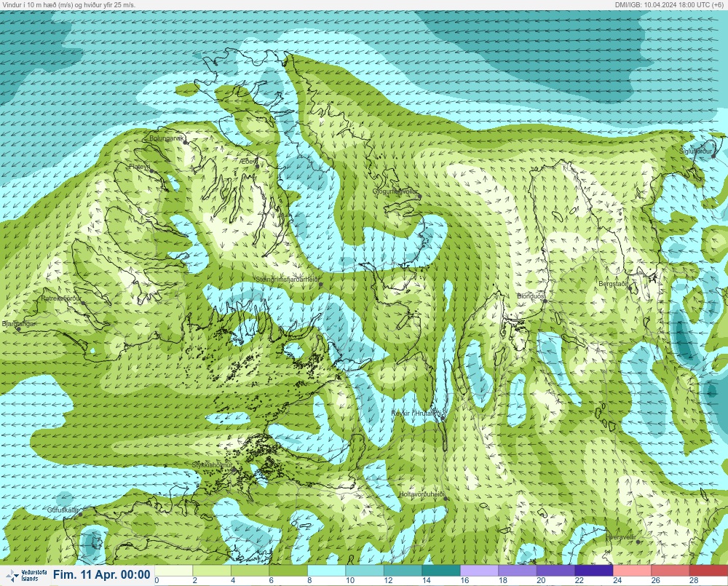Click the Holtavörðuheiði station label
This screenshot has height=586, width=728.
(x=422, y=494)
